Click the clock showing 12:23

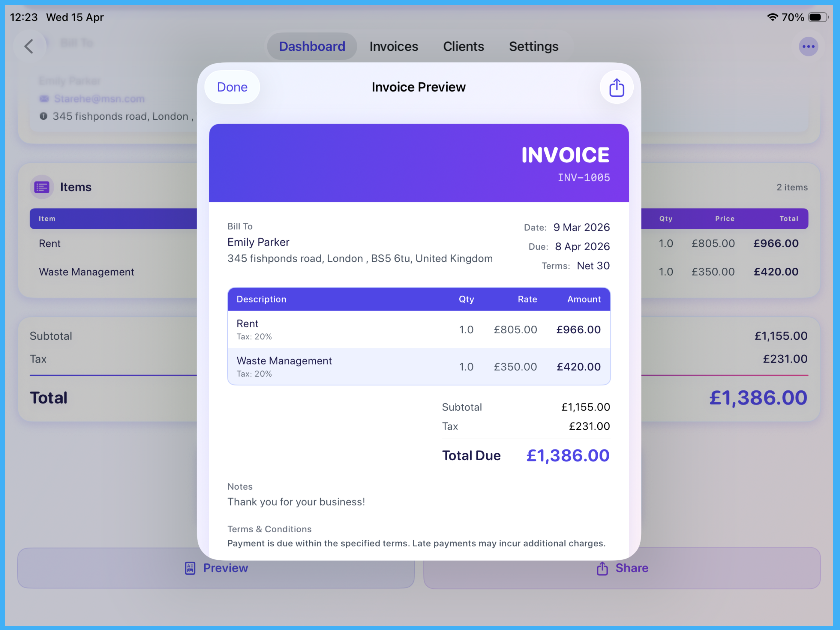pos(24,17)
